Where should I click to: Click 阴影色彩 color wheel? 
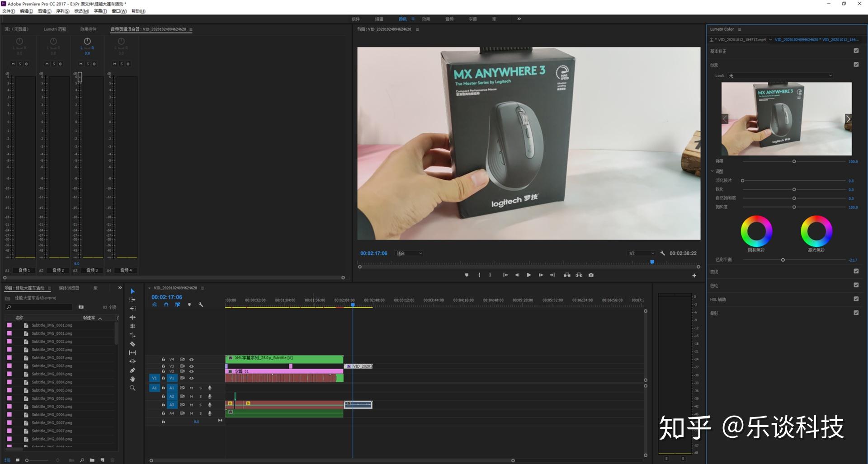tap(756, 231)
